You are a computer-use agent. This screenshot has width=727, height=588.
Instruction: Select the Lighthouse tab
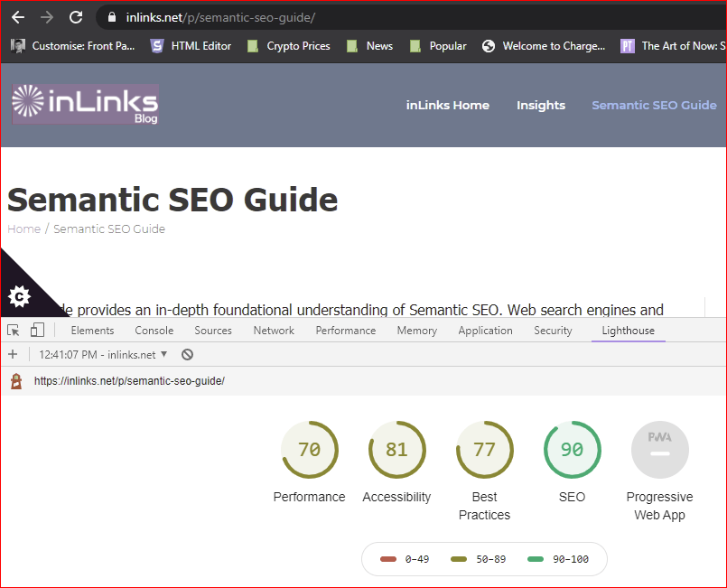628,331
